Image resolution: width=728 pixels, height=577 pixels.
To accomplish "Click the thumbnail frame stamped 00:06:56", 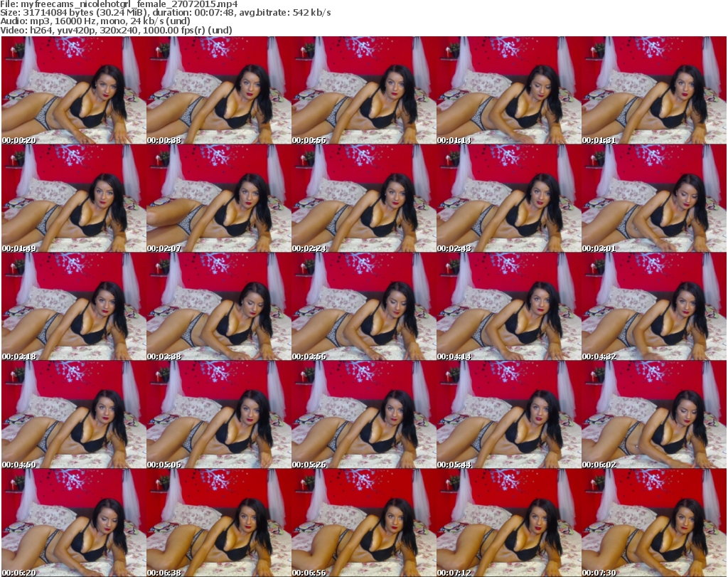I will click(363, 523).
